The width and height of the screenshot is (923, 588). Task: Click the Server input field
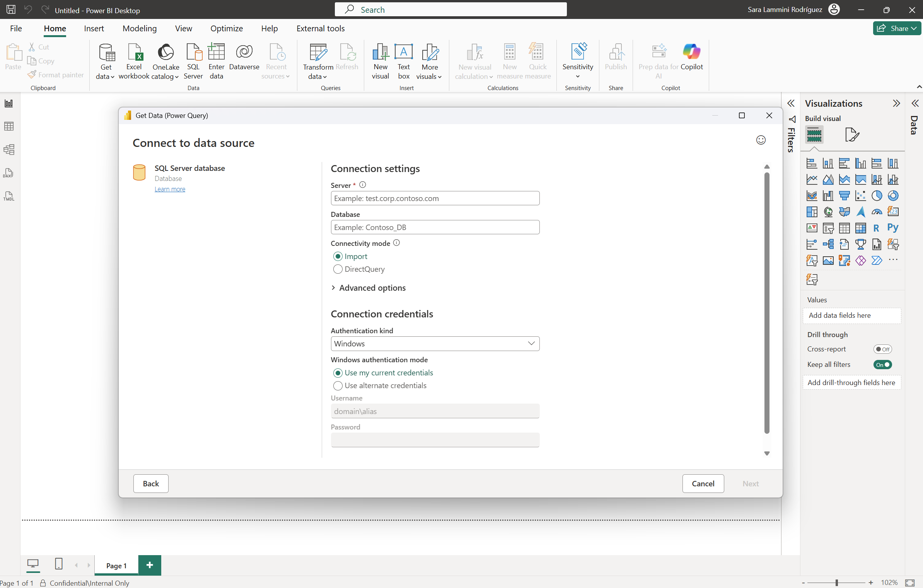point(435,198)
